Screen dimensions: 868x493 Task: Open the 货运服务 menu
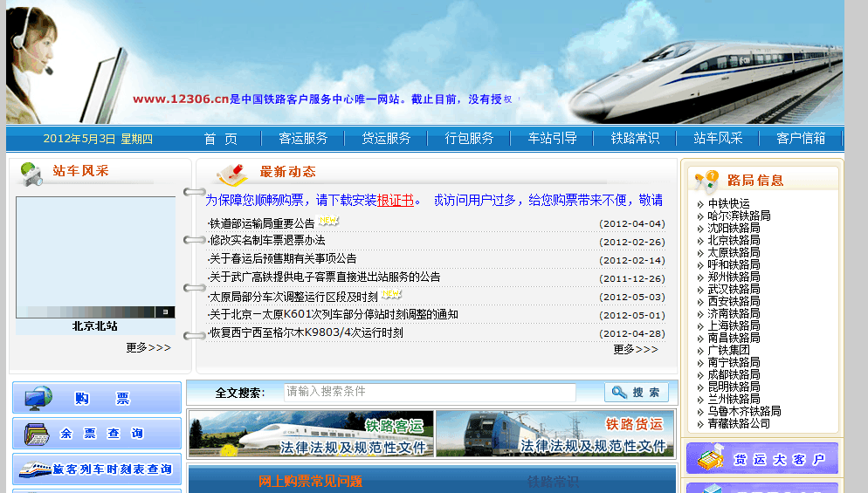pyautogui.click(x=386, y=139)
